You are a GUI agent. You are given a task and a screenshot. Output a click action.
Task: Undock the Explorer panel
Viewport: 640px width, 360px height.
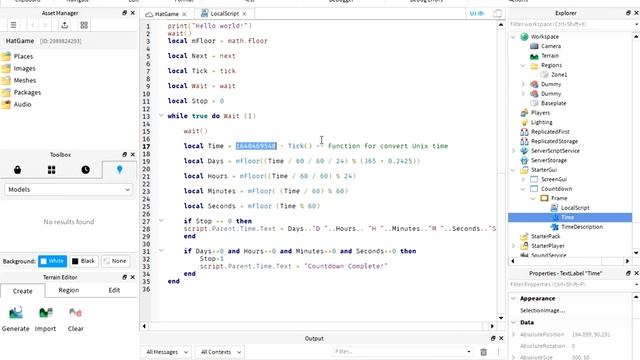628,13
